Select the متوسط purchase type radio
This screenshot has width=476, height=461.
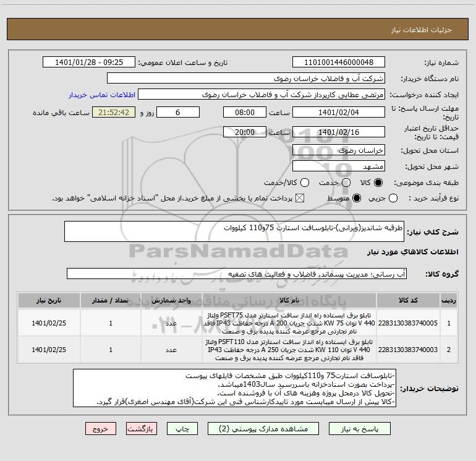(357, 199)
